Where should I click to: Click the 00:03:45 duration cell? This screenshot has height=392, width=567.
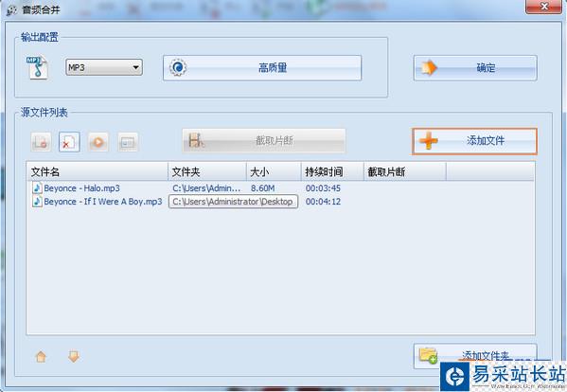[324, 188]
